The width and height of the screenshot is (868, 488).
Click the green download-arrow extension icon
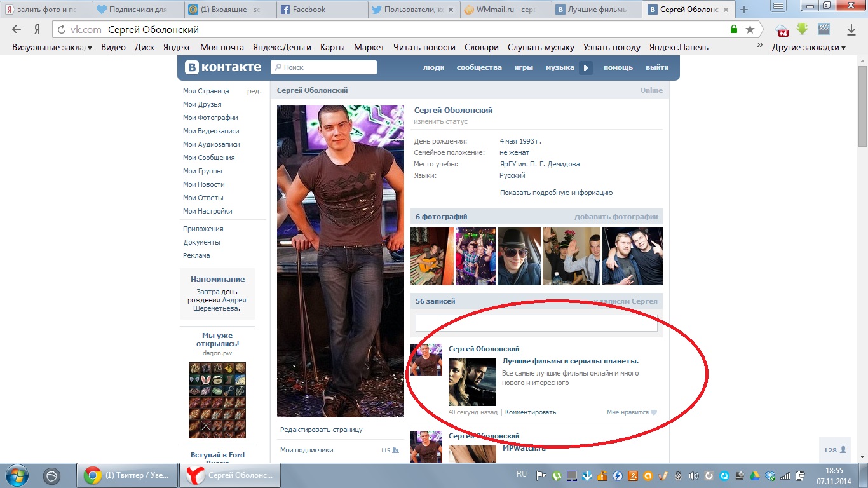pyautogui.click(x=803, y=29)
